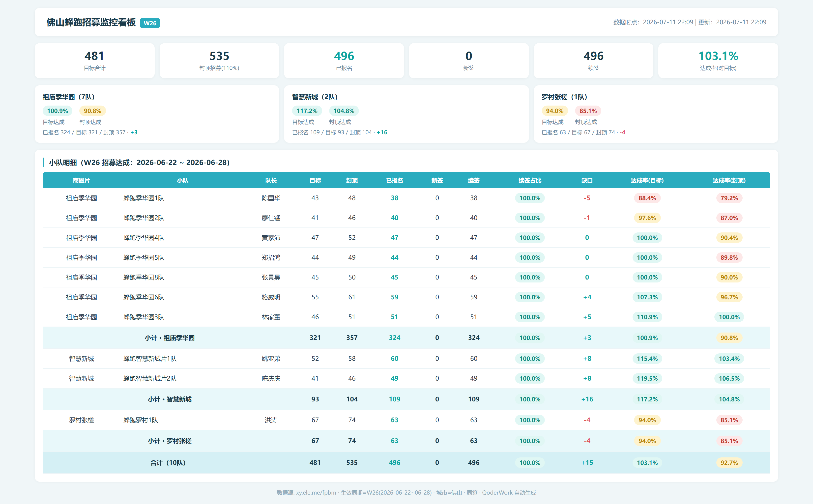Viewport: 813px width, 504px height.
Task: Click the 已报名 496 summary card
Action: (x=344, y=61)
